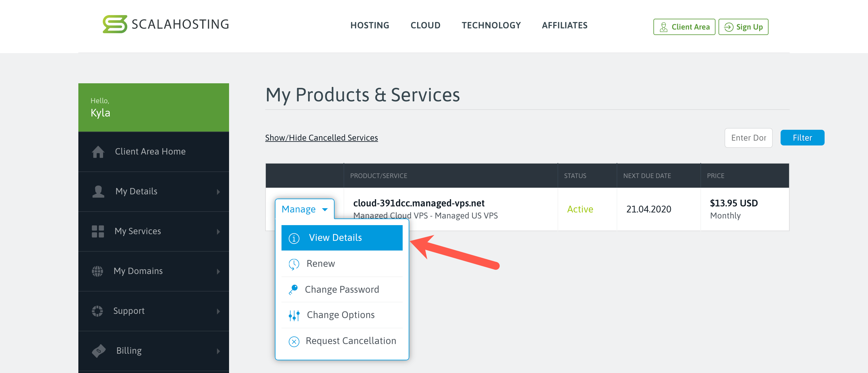
Task: Click the globe icon beside My Domains
Action: coord(97,271)
